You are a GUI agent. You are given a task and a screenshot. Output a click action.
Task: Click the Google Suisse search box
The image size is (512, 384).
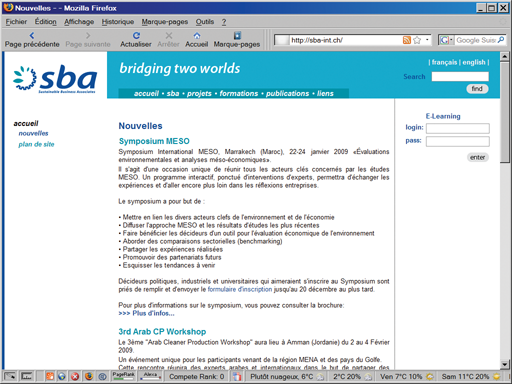pyautogui.click(x=476, y=40)
